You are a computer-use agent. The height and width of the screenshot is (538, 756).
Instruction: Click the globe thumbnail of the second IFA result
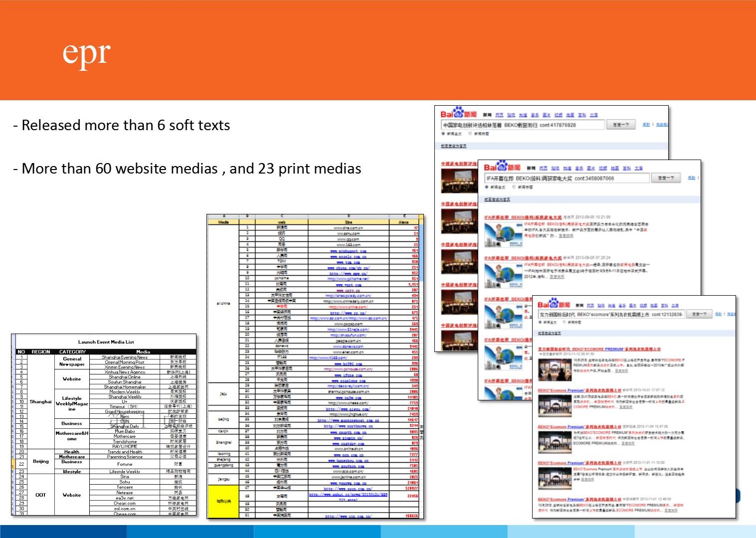[503, 275]
